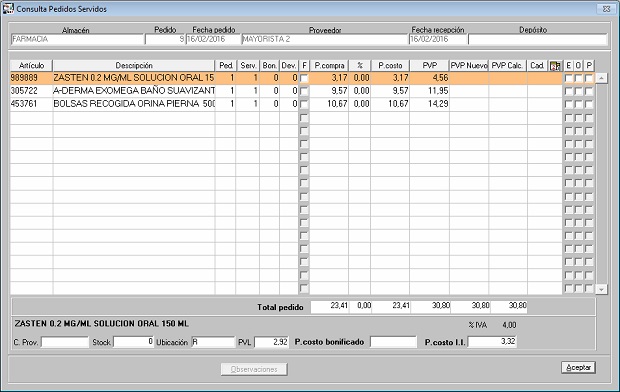Image resolution: width=620 pixels, height=392 pixels.
Task: Click the Pedido number field
Action: click(x=165, y=39)
